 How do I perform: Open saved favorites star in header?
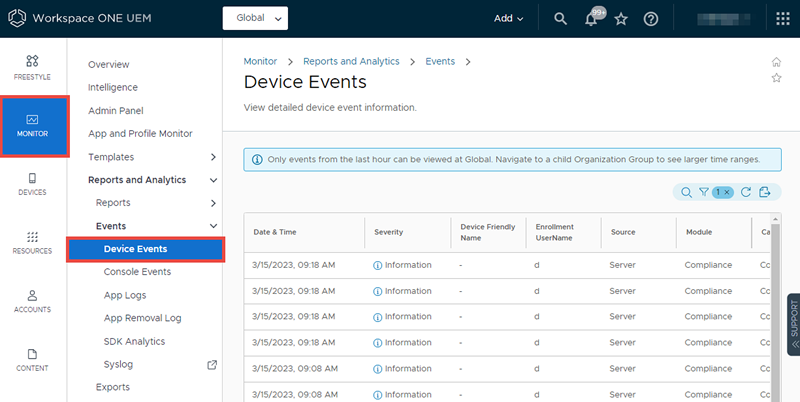(x=621, y=19)
